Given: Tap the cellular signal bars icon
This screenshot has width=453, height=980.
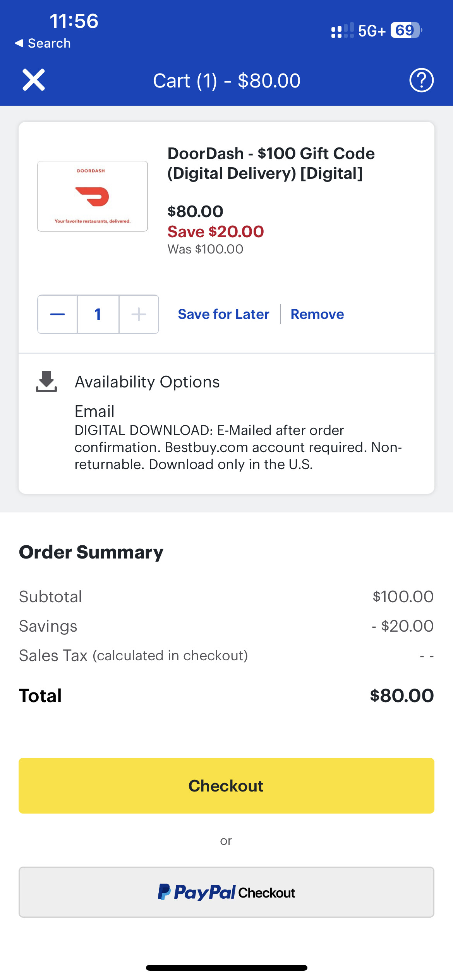Looking at the screenshot, I should pyautogui.click(x=342, y=30).
